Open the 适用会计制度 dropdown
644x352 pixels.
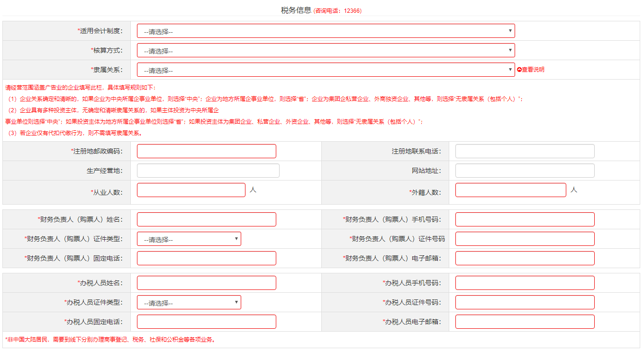[x=326, y=31]
